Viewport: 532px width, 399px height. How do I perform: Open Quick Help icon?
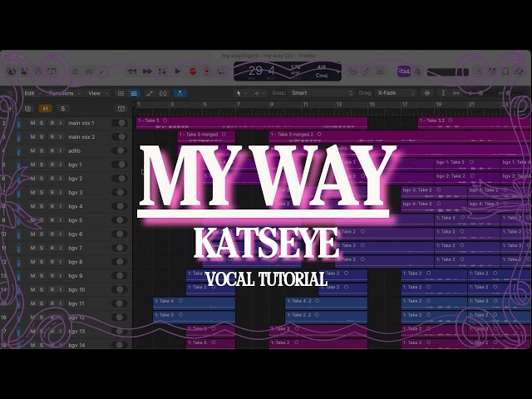pyautogui.click(x=38, y=71)
